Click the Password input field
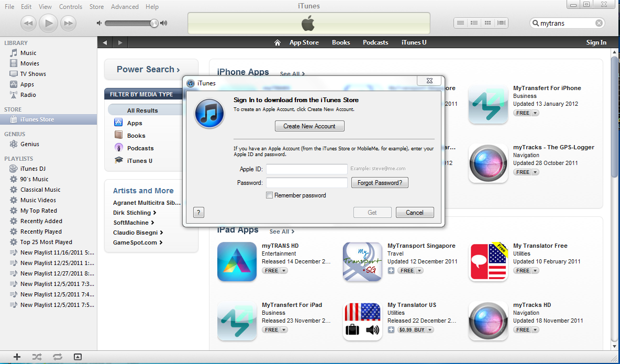Viewport: 620px width, 364px height. pos(306,183)
